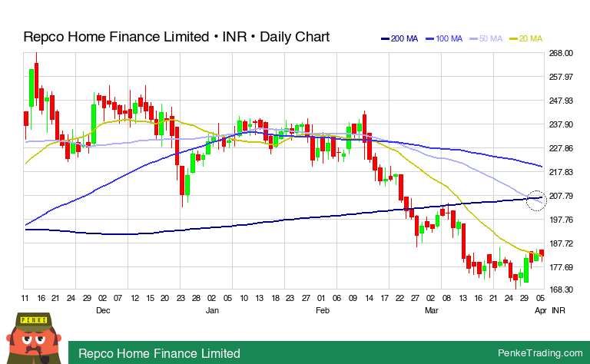This screenshot has height=364, width=590.
Task: Select the 197.76 price axis label
Action: 561,220
